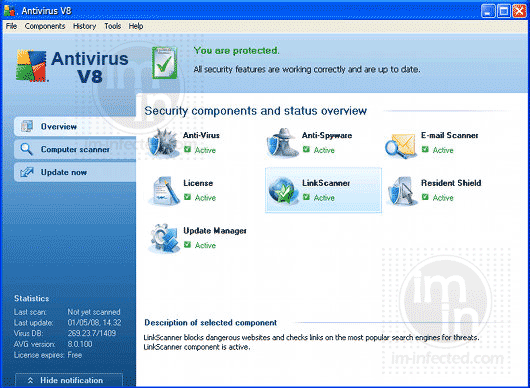Go to the Overview section
This screenshot has width=530, height=388.
[75, 127]
